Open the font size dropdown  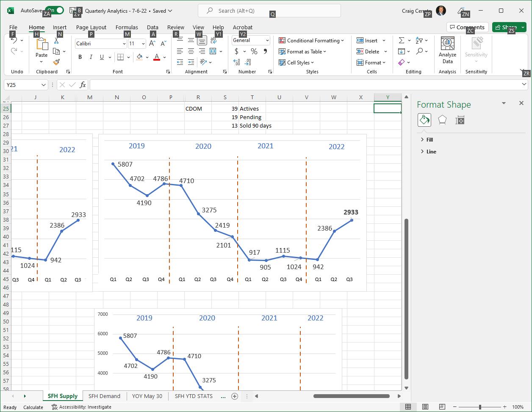(143, 44)
